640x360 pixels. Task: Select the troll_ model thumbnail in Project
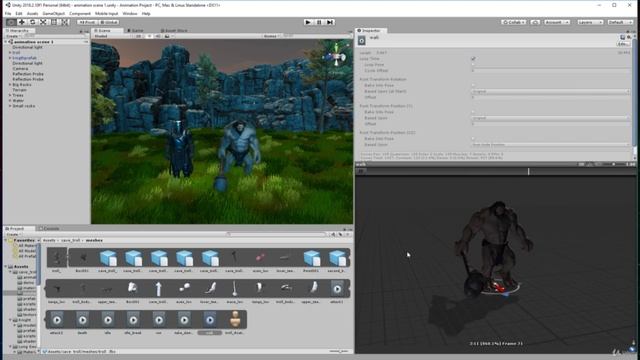[x=57, y=258]
